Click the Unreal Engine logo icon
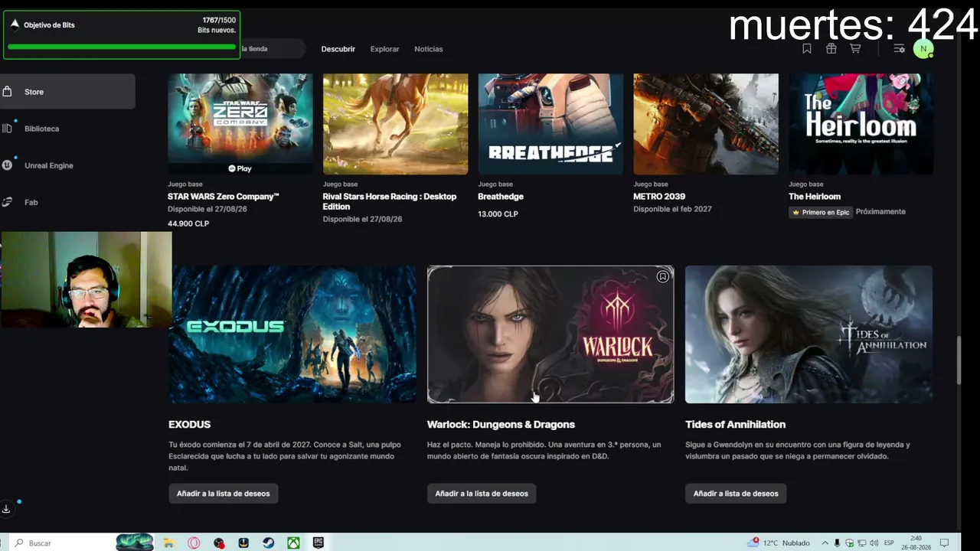980x551 pixels. point(7,165)
